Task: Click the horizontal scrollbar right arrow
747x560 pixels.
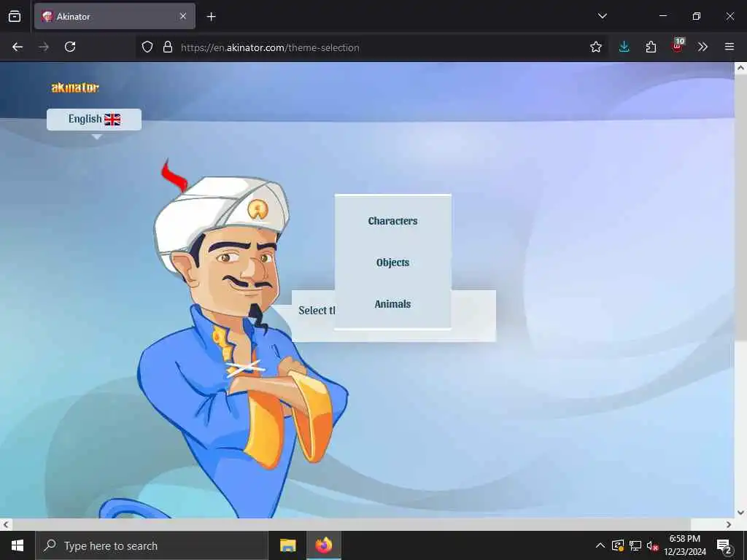Action: [x=729, y=524]
